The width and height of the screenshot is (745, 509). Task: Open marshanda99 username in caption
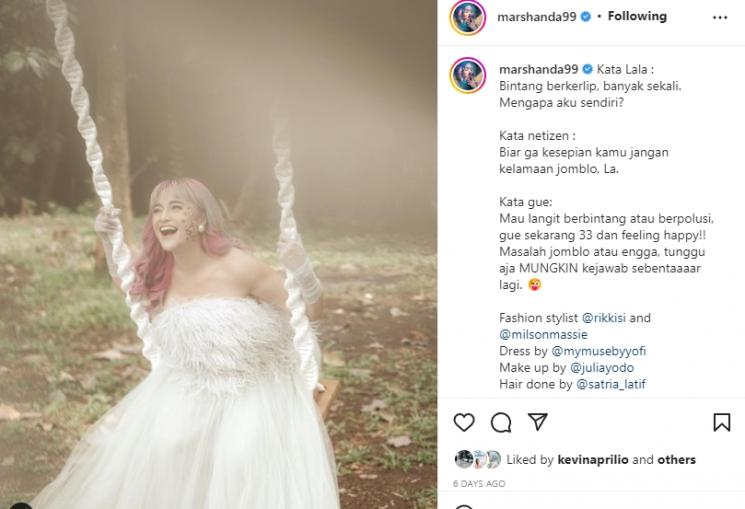tap(536, 69)
